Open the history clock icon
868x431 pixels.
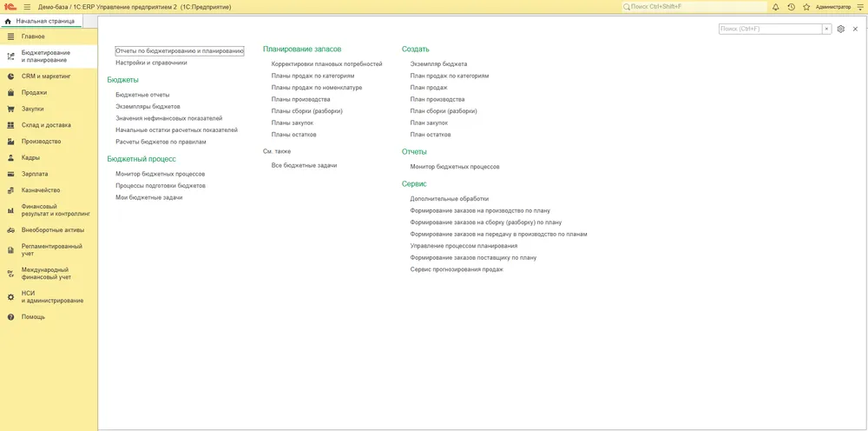click(x=791, y=7)
